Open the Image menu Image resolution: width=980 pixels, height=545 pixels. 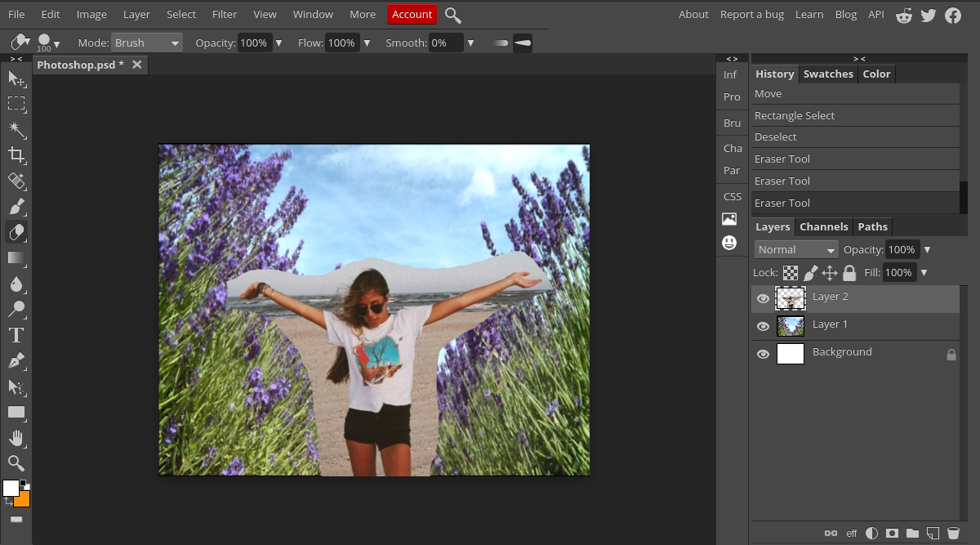tap(91, 14)
